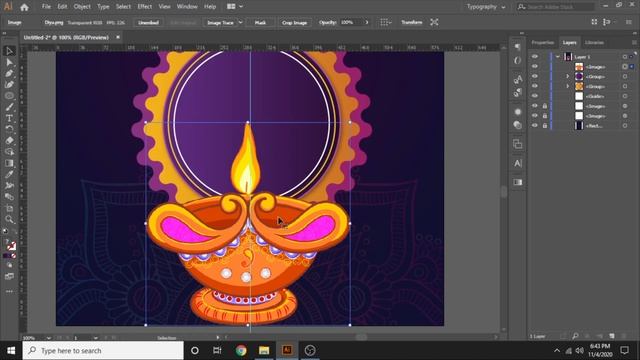Open Typography workspace switcher dropdown
This screenshot has width=640, height=360.
pos(486,7)
